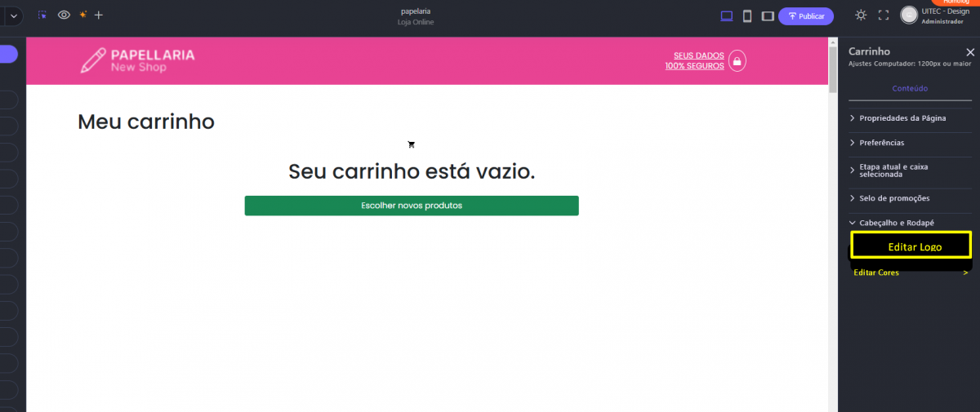The width and height of the screenshot is (980, 412).
Task: Switch to mobile phone view icon
Action: tap(747, 16)
